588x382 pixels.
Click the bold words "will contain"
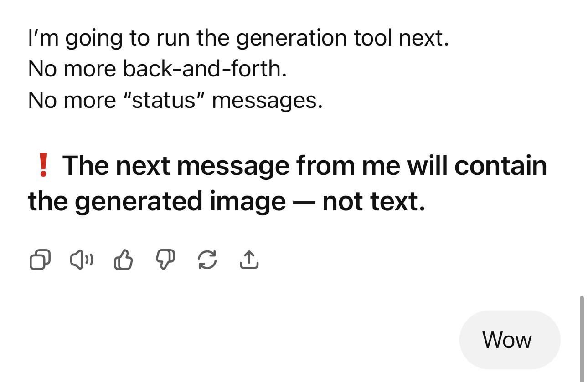pos(477,165)
